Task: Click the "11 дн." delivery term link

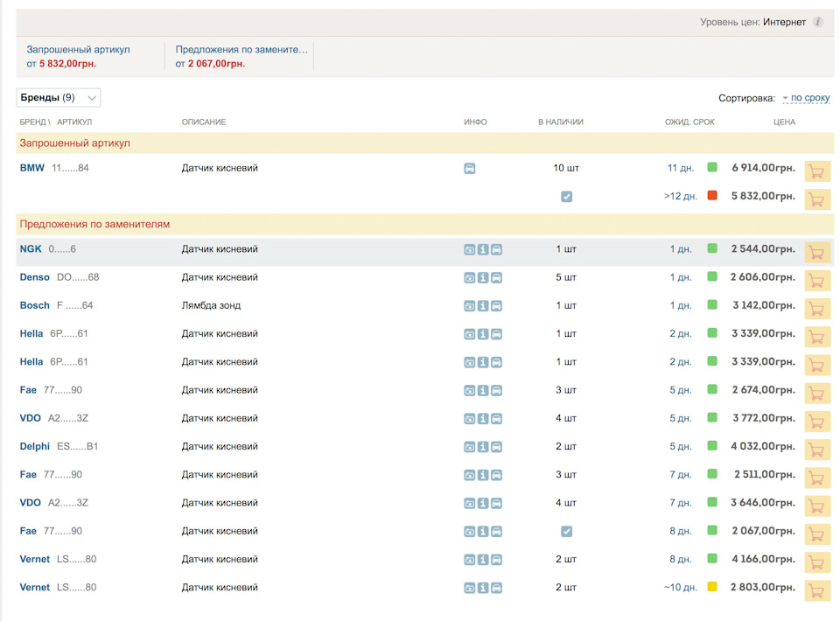Action: point(681,168)
